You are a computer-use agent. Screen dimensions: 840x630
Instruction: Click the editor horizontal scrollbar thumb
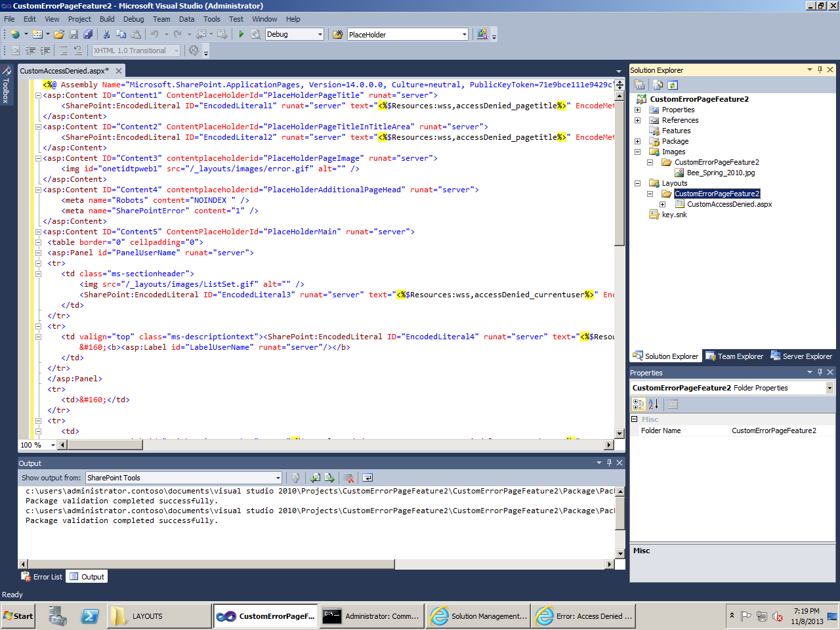point(105,445)
